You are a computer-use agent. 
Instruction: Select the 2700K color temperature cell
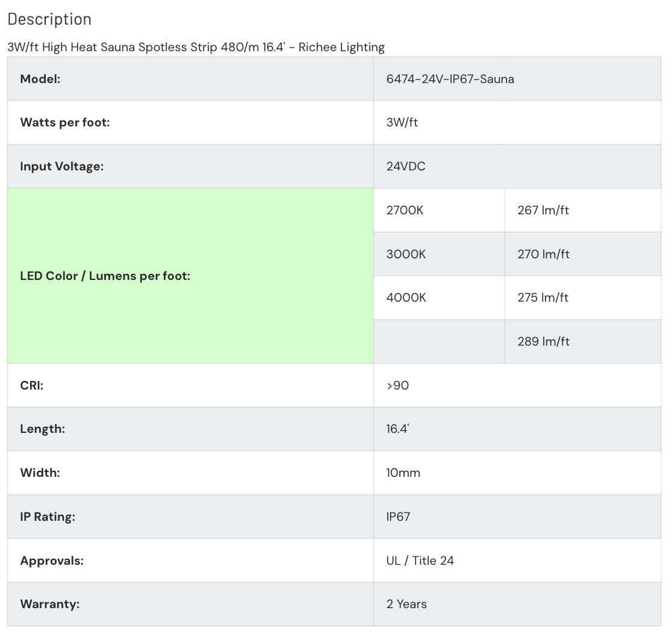(x=439, y=210)
